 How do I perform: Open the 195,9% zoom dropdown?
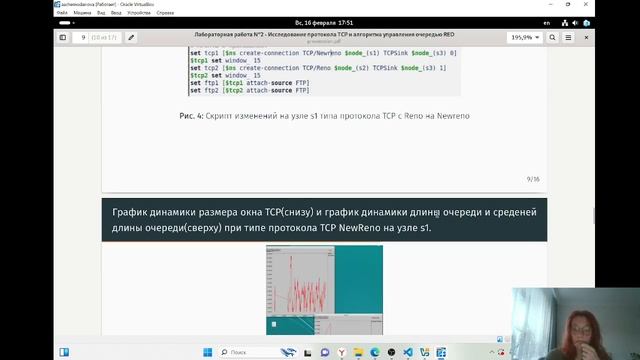click(x=525, y=38)
